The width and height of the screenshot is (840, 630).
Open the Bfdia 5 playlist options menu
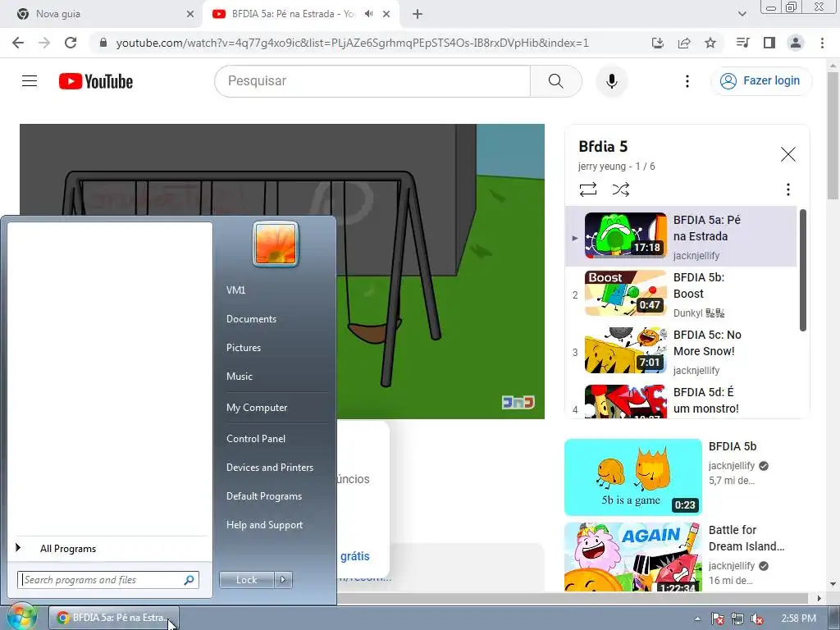click(x=788, y=189)
